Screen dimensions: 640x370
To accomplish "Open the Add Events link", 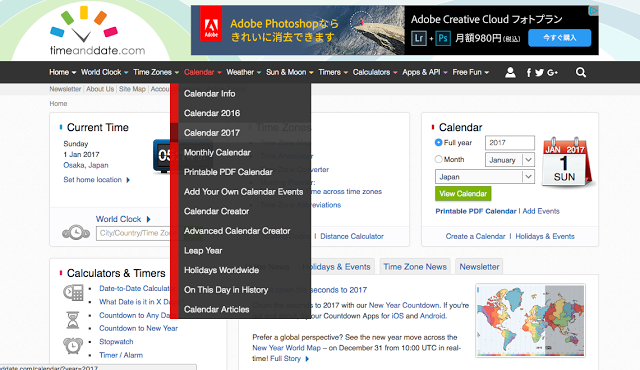I will tap(541, 211).
